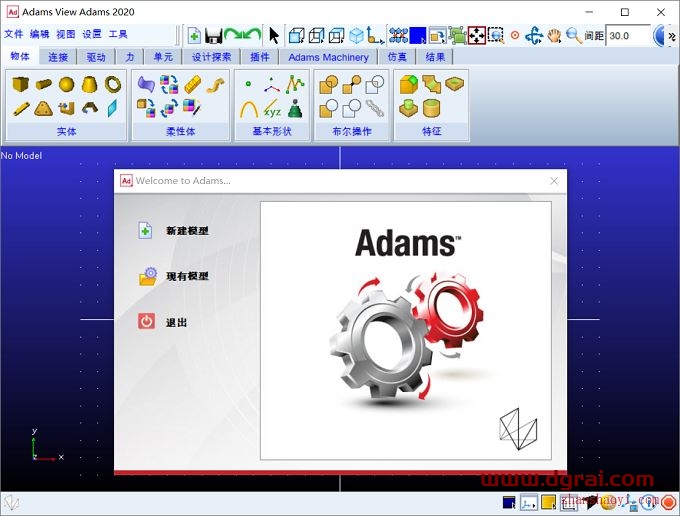Create a box rigid body
The image size is (680, 516).
[20, 85]
